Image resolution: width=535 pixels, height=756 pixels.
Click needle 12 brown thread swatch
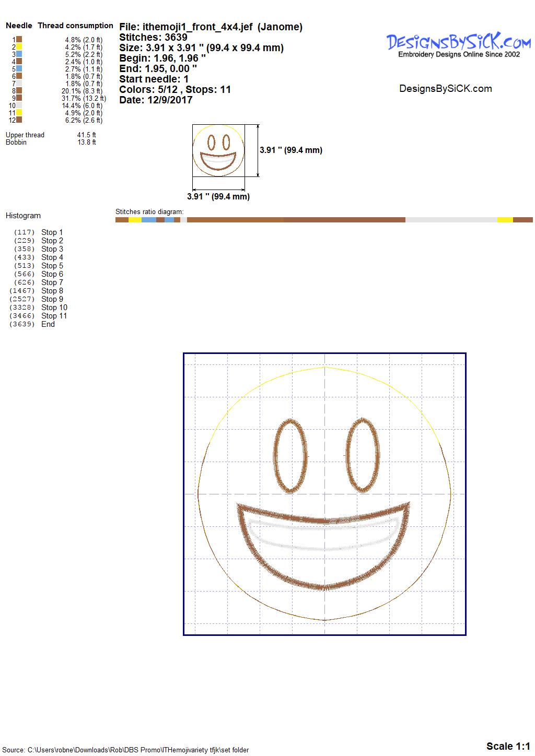(19, 120)
